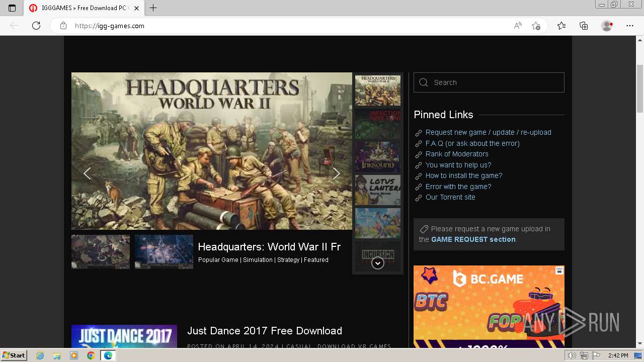This screenshot has width=644, height=362.
Task: Reload the page with refresh icon
Action: (36, 26)
